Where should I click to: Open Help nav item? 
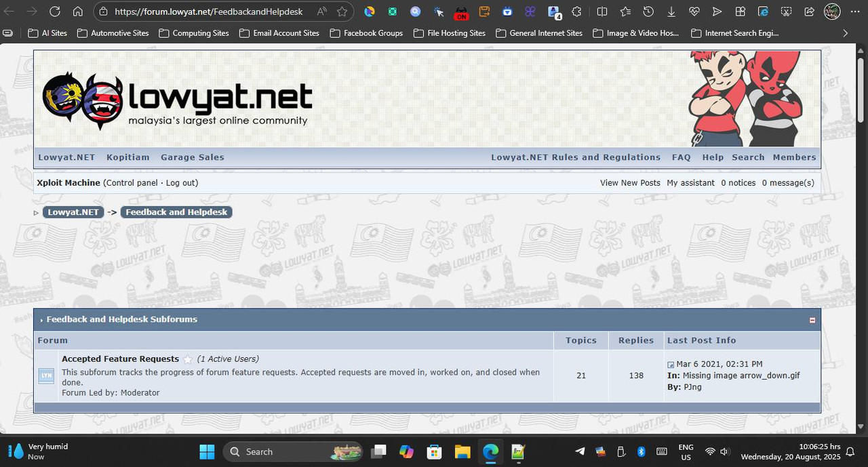713,157
